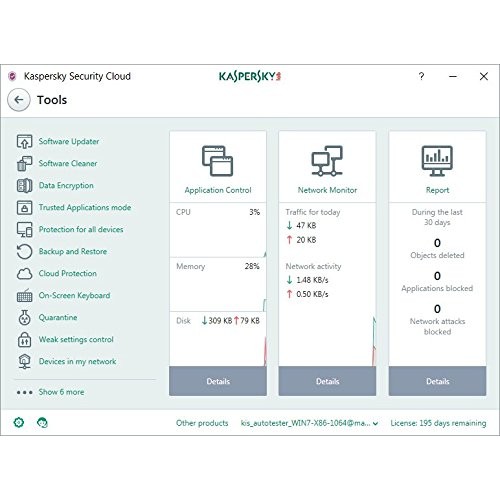This screenshot has width=500, height=500.
Task: Expand the account email dropdown arrow
Action: [x=376, y=424]
